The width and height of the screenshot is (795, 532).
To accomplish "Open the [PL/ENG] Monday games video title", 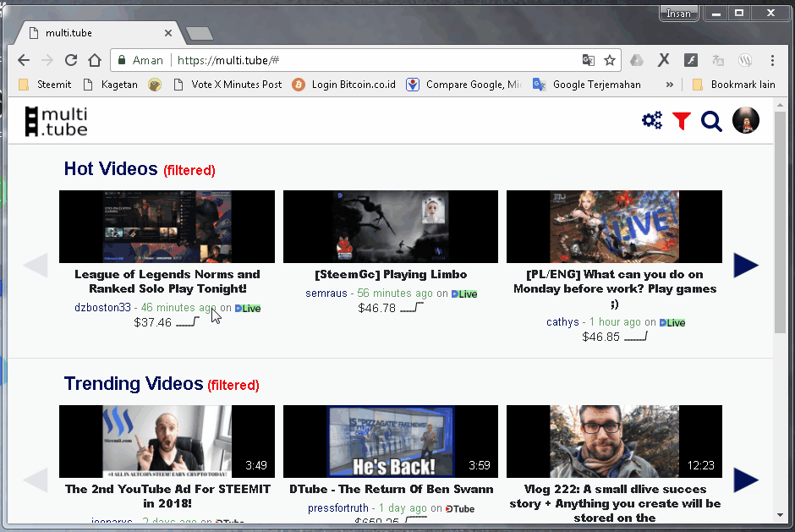I will pos(615,289).
